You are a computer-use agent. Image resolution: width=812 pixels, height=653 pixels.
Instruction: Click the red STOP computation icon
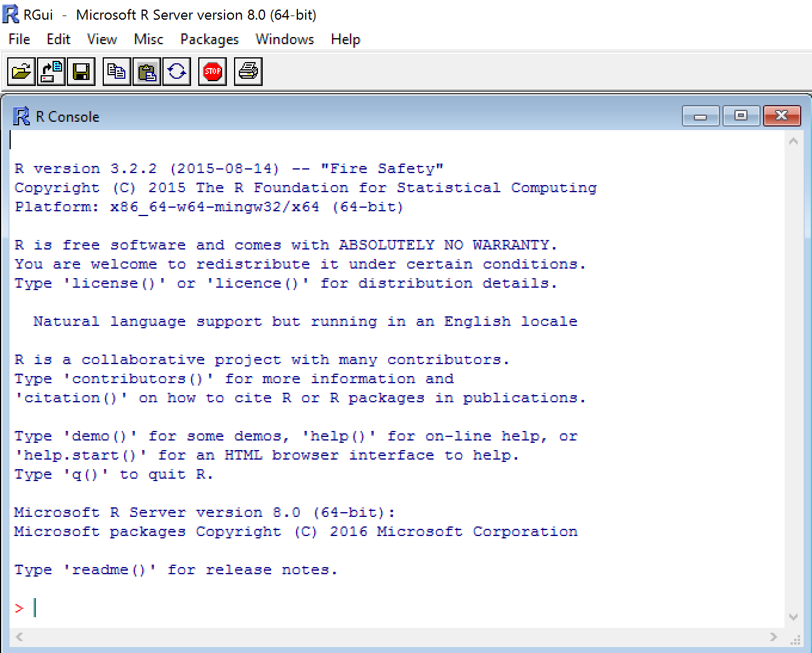coord(212,72)
